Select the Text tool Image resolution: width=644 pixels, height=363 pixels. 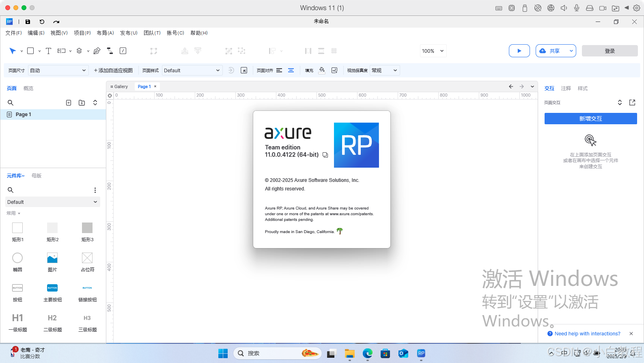click(x=48, y=51)
